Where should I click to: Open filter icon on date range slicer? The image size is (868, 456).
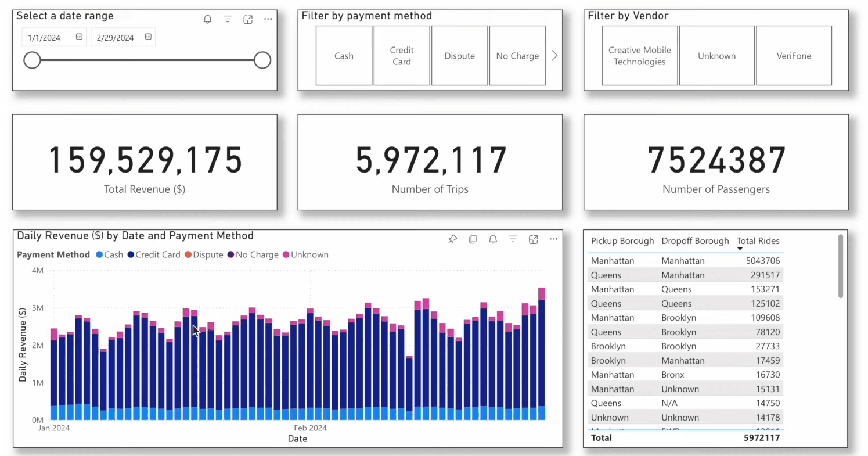(x=228, y=19)
